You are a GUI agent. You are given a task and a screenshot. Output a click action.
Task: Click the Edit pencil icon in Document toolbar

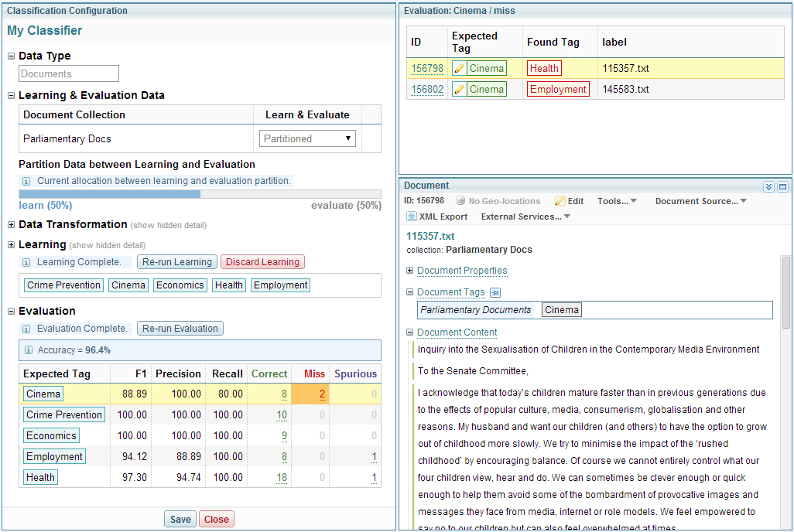(560, 201)
